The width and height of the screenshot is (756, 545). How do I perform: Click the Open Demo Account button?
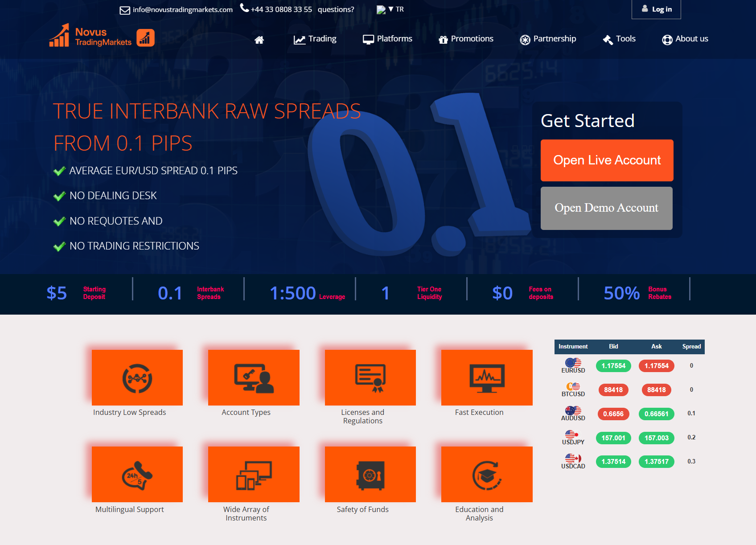[x=607, y=208]
